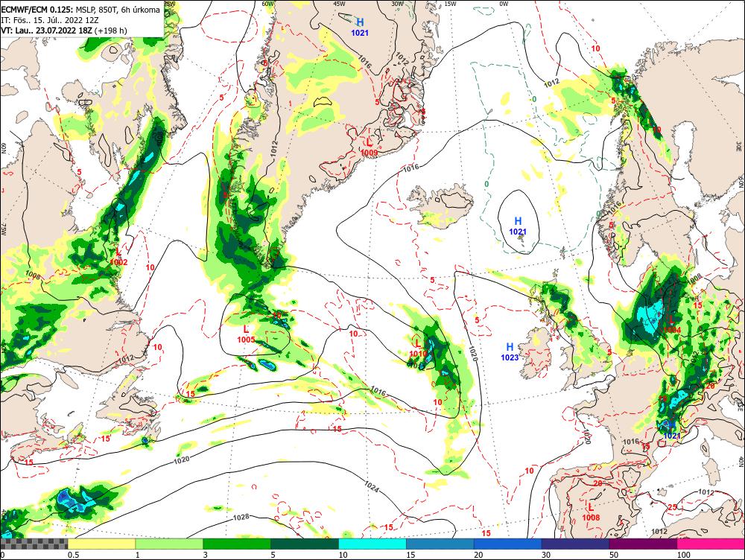Viewport: 745px width, 560px height.
Task: Select the magenta 100+ legend swatch
Action: 711,544
